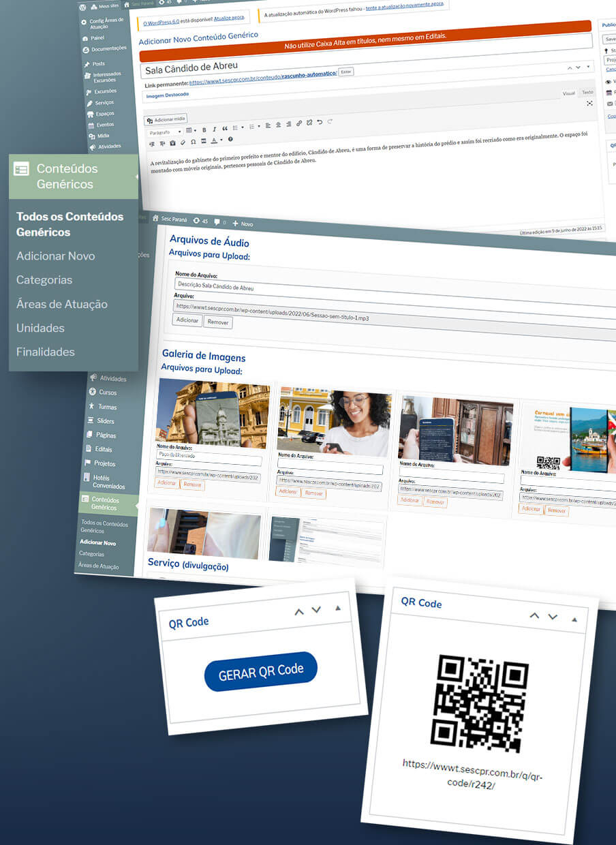Image resolution: width=616 pixels, height=845 pixels.
Task: Insert a table from the editor toolbar
Action: [x=189, y=130]
